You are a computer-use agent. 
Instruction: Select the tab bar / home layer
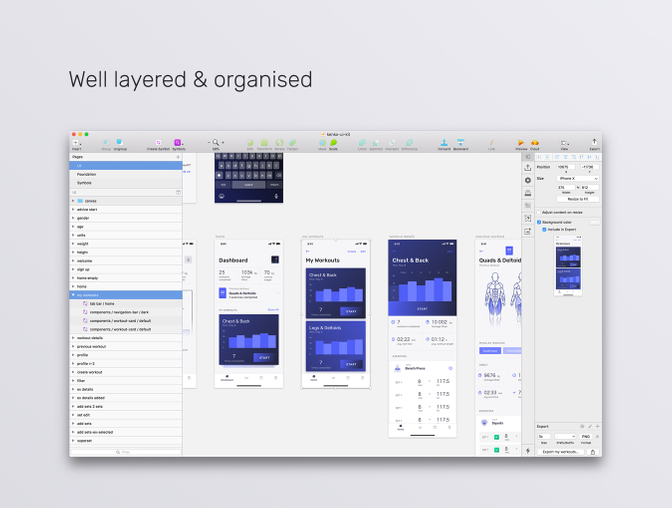point(126,304)
